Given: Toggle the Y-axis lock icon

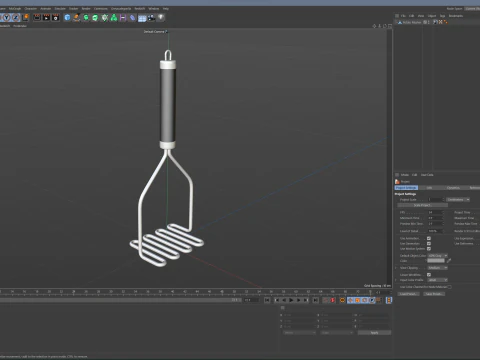Looking at the screenshot, I should click(7, 18).
